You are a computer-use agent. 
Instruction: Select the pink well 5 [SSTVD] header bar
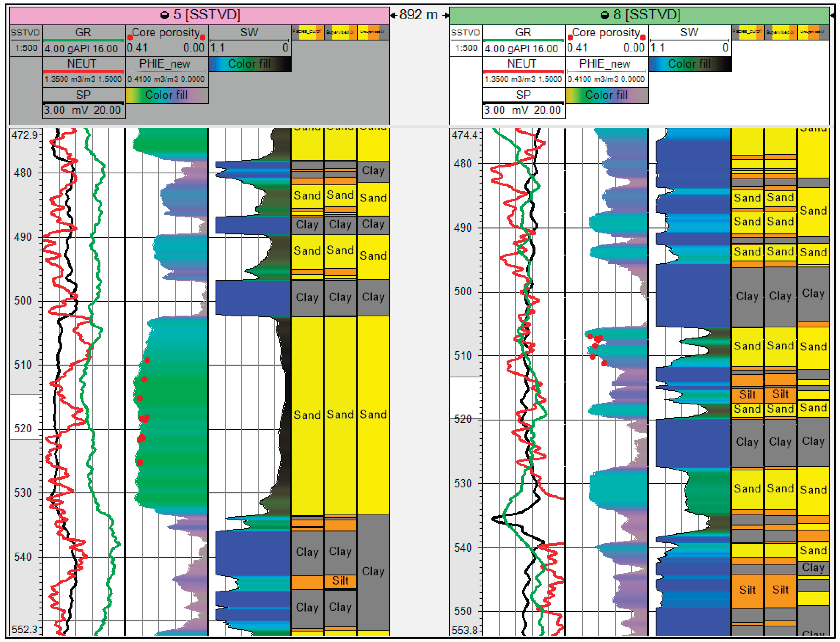tap(199, 16)
